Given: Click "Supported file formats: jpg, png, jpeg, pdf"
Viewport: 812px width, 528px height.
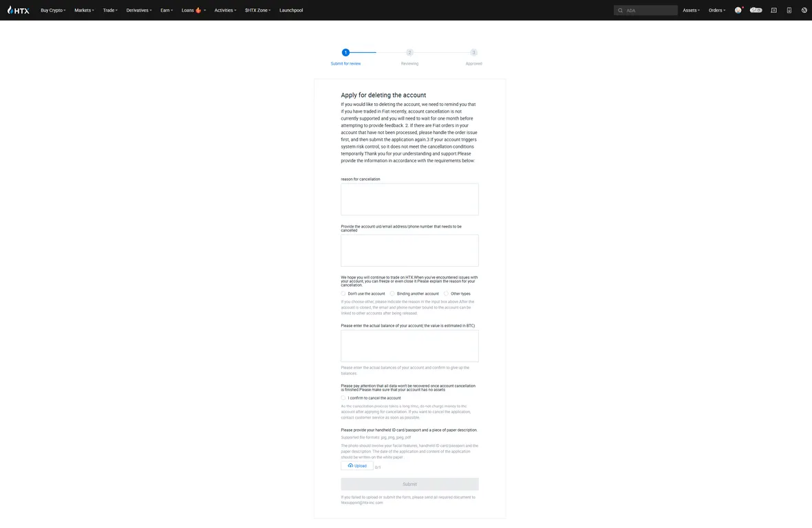Looking at the screenshot, I should tap(376, 437).
